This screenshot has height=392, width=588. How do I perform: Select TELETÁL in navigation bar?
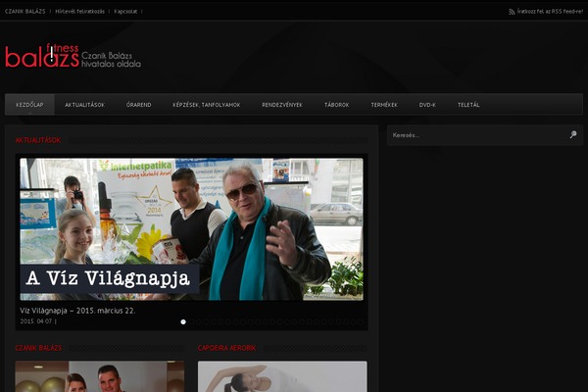(x=468, y=105)
